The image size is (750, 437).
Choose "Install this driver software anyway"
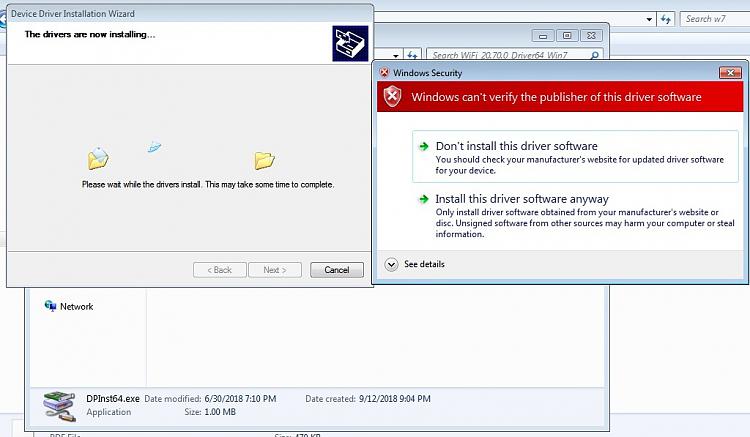click(575, 216)
